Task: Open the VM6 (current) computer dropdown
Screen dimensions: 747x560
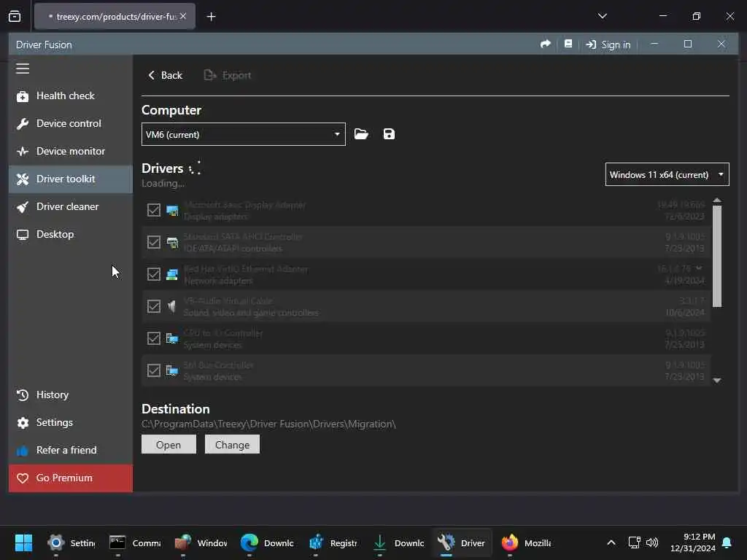Action: [x=244, y=134]
